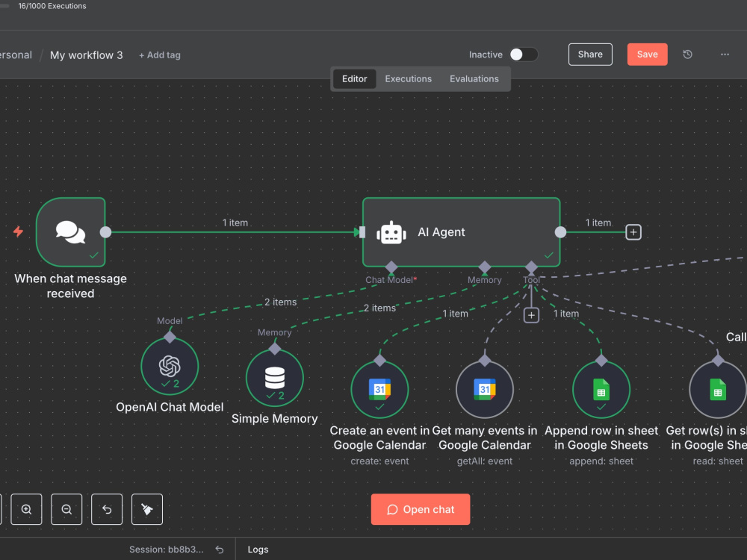747x560 pixels.
Task: Click the 'append: sheet' subtitle
Action: pos(601,461)
